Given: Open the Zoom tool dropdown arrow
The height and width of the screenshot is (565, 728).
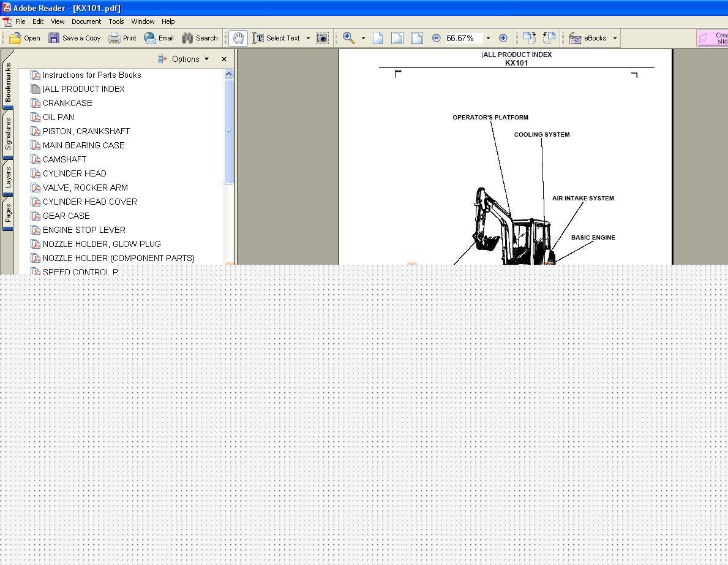Looking at the screenshot, I should coord(363,38).
